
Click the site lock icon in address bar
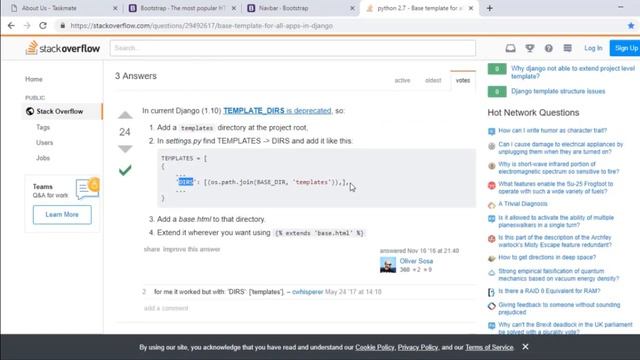tap(62, 26)
